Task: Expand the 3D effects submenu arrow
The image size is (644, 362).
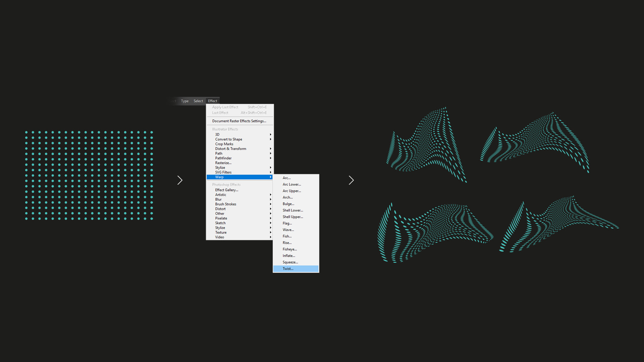Action: (270, 134)
